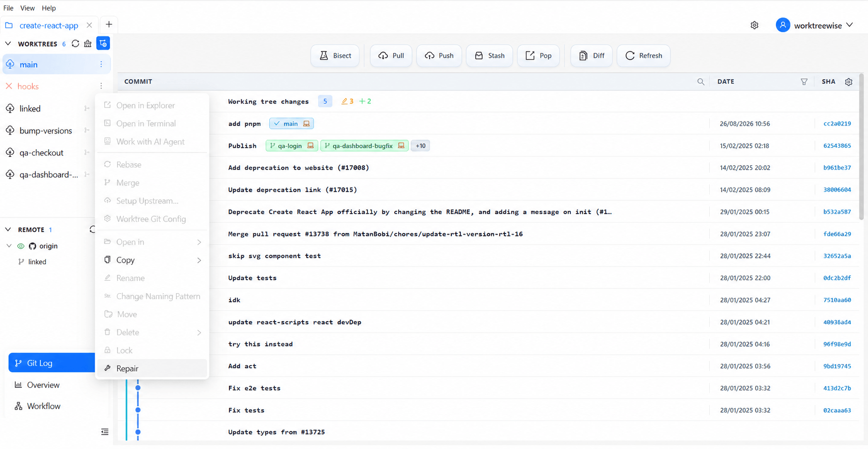Switch to Workflow view
Screen dimensions: 868x449
[44, 406]
